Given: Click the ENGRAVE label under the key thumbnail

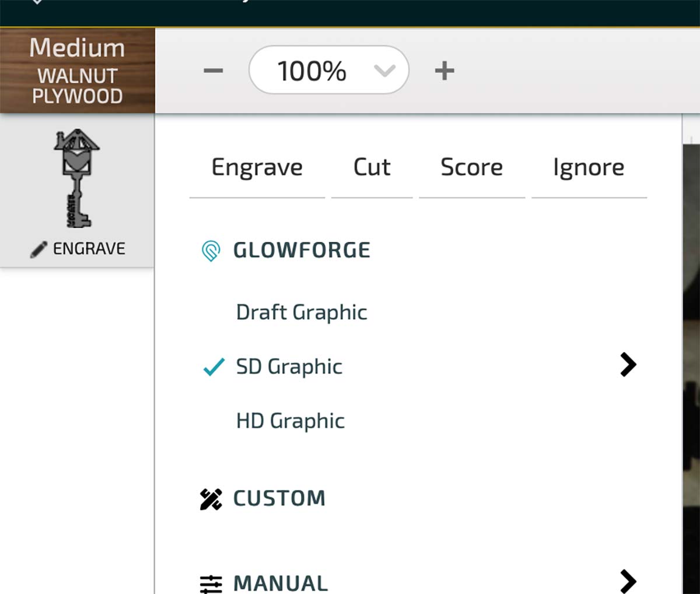Looking at the screenshot, I should pos(89,249).
